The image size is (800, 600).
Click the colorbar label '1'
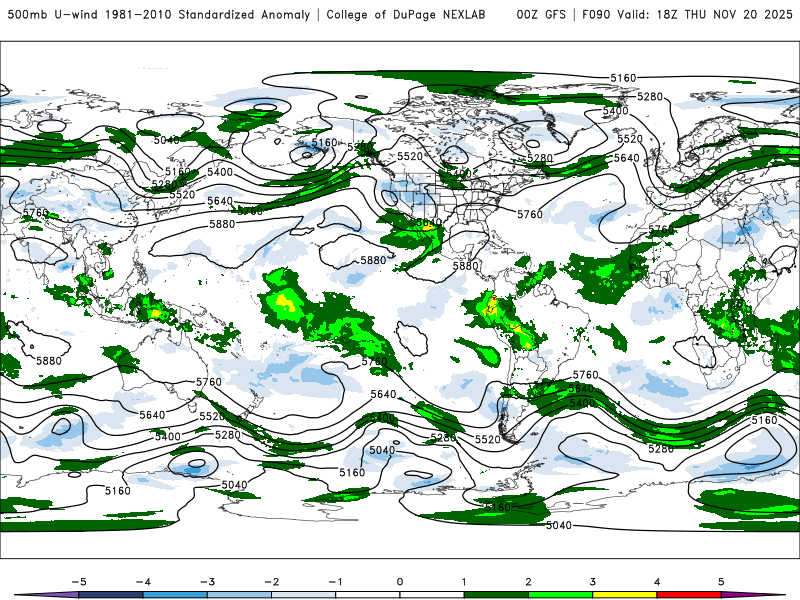pos(464,582)
